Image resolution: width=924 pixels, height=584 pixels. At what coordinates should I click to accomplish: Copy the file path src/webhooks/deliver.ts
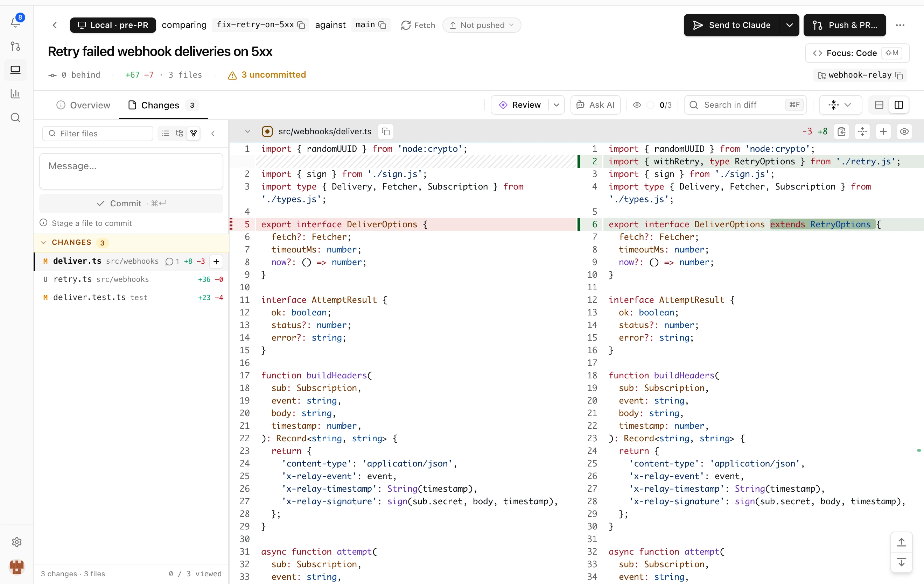click(386, 131)
